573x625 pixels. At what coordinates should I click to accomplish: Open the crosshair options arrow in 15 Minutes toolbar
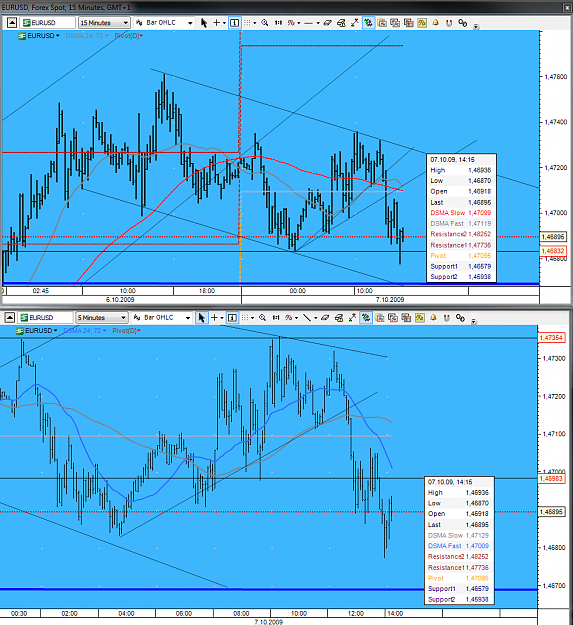pyautogui.click(x=224, y=23)
